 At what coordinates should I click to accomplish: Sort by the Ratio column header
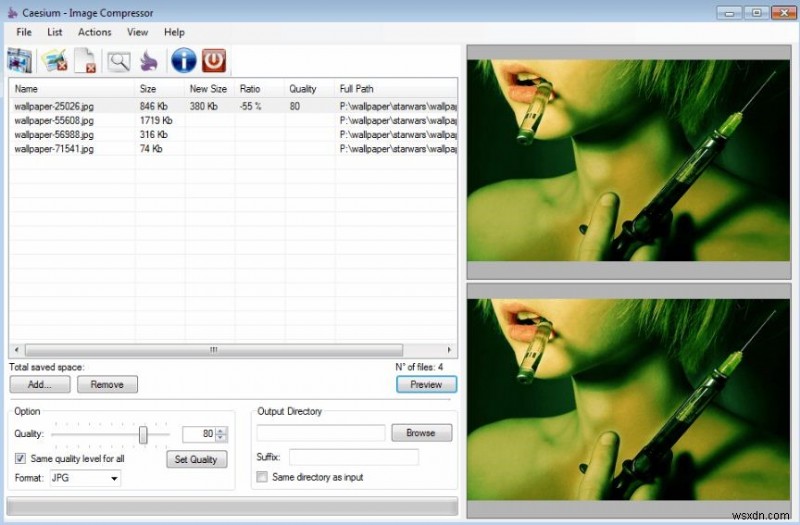pyautogui.click(x=260, y=89)
